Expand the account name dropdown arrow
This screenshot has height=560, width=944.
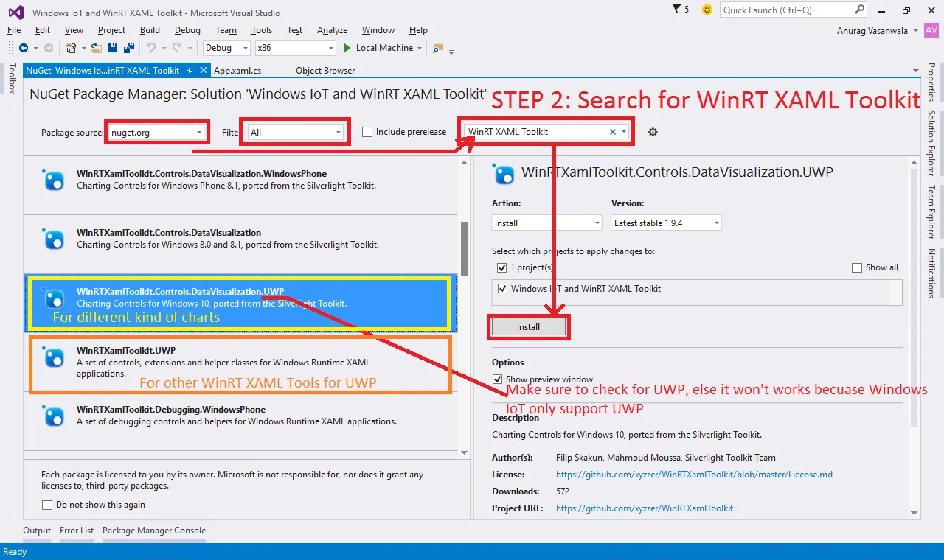(916, 30)
